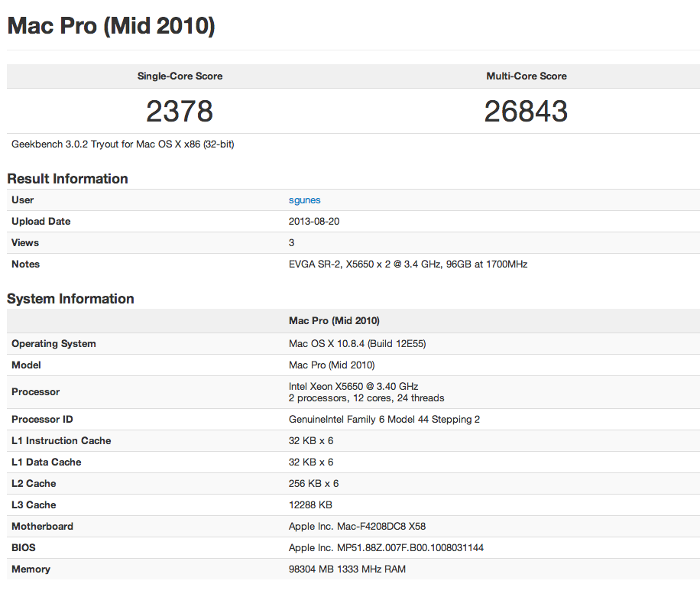Click the L3 Cache row label

pos(34,505)
